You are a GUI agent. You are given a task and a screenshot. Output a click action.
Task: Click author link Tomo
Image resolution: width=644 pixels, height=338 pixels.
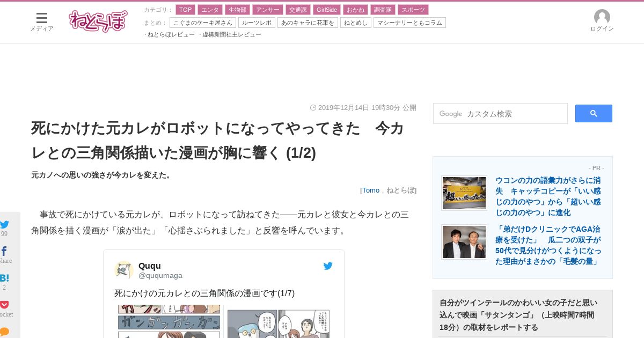tap(371, 190)
